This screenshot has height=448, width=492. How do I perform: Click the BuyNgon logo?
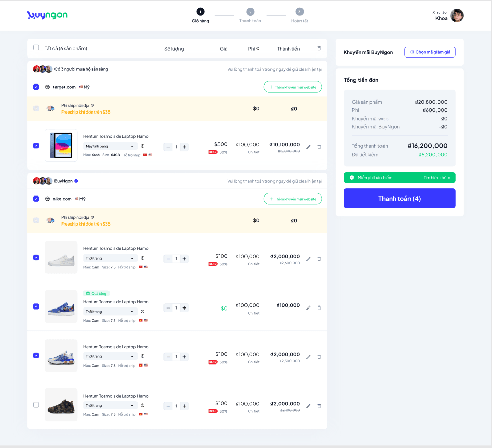tap(47, 15)
